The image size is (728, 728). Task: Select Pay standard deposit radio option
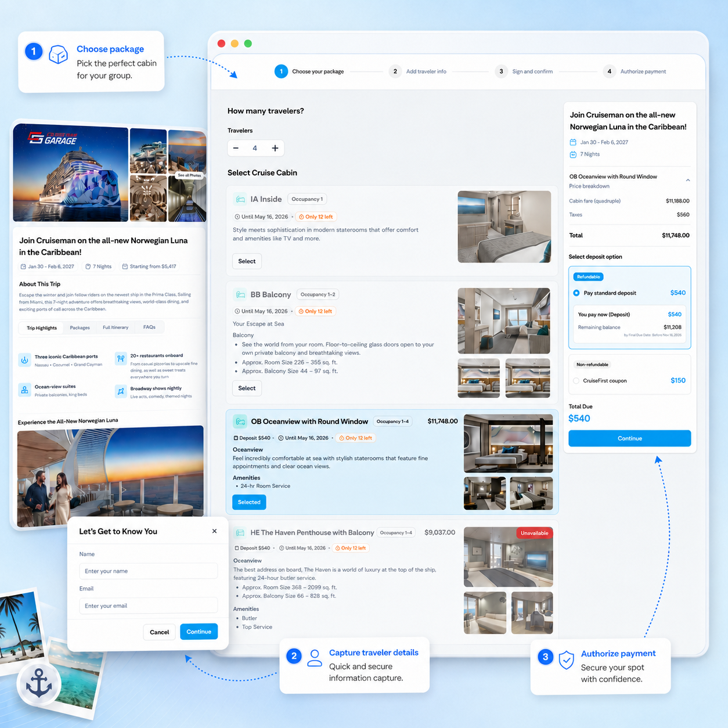coord(576,293)
